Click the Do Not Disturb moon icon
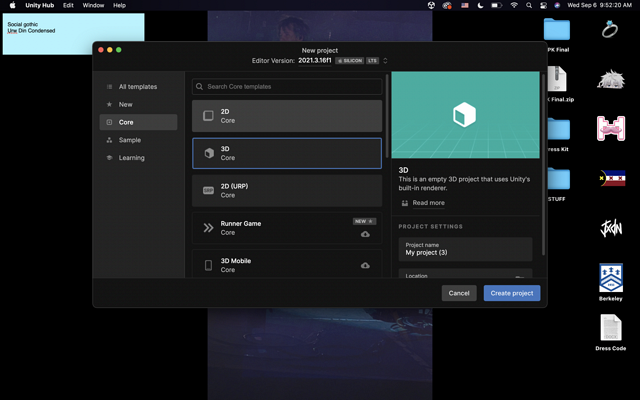640x400 pixels. pyautogui.click(x=480, y=5)
